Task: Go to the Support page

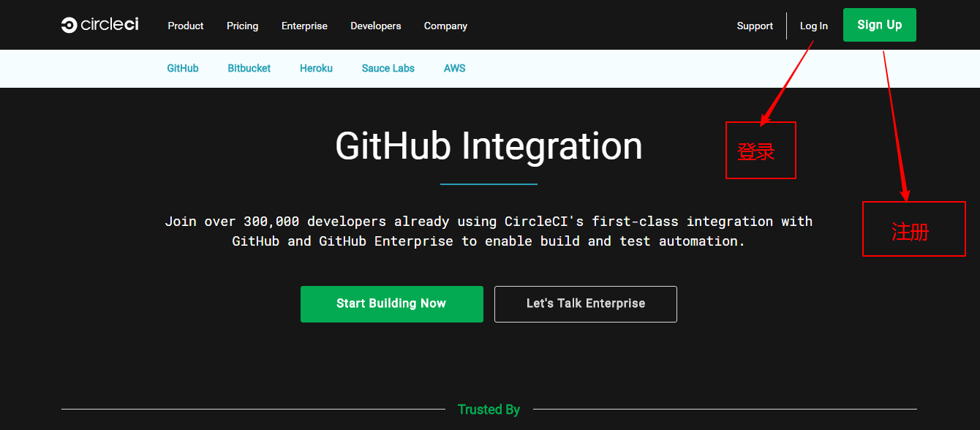Action: pos(755,26)
